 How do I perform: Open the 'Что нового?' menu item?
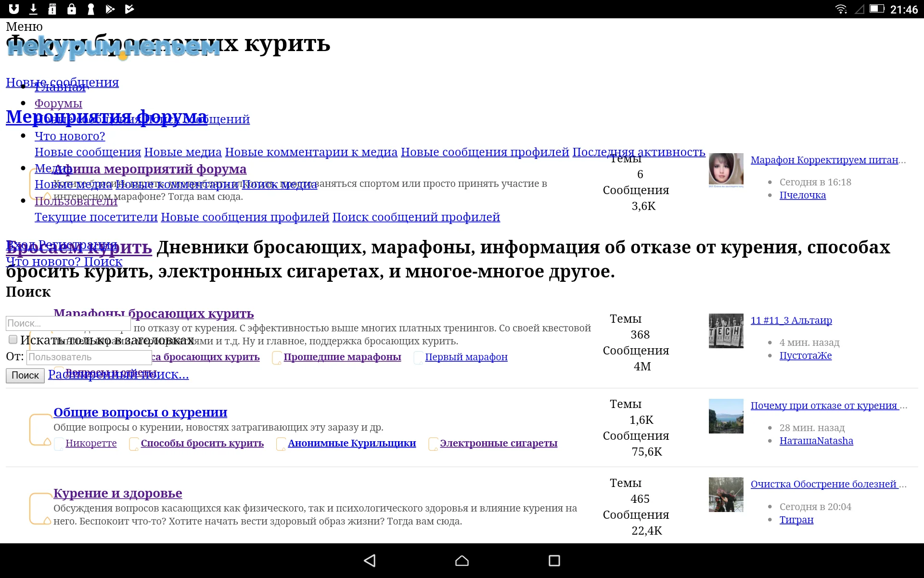click(x=70, y=136)
